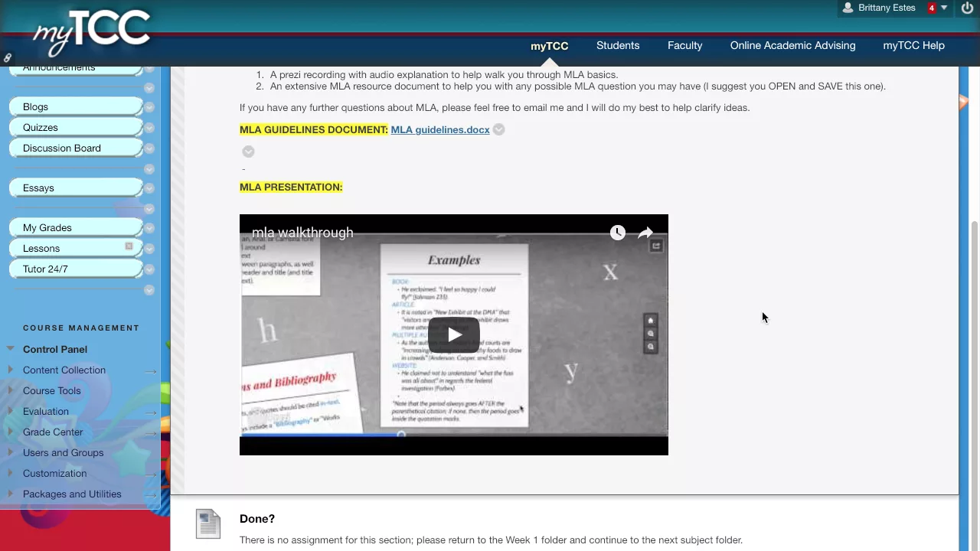Open the chevron menu below MLA guidelines document
This screenshot has width=980, height=551.
point(248,152)
